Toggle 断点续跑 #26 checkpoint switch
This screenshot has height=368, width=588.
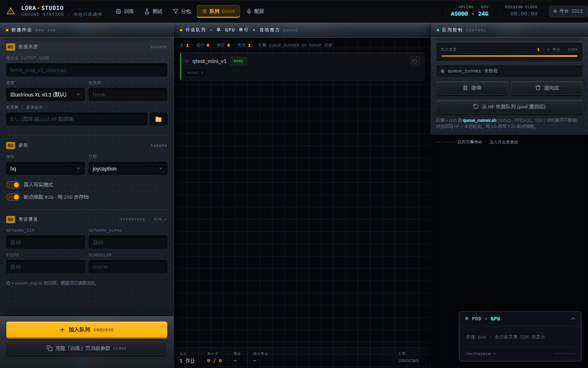click(13, 197)
